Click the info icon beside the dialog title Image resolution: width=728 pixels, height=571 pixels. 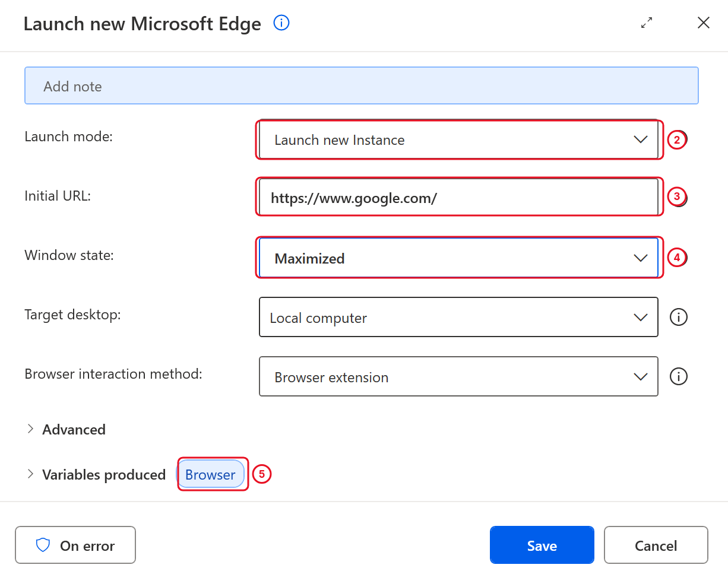(x=281, y=23)
